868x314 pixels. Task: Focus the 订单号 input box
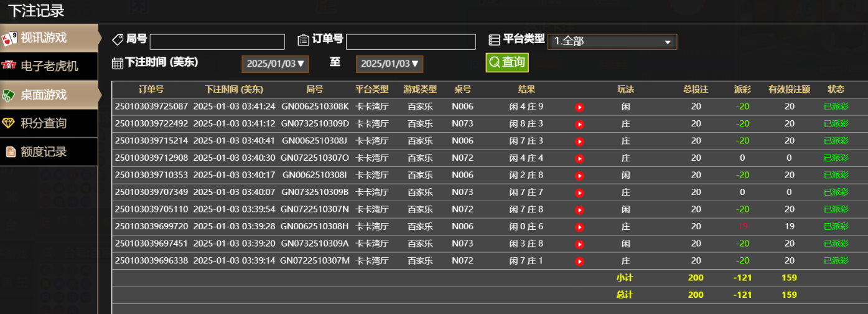pyautogui.click(x=411, y=42)
